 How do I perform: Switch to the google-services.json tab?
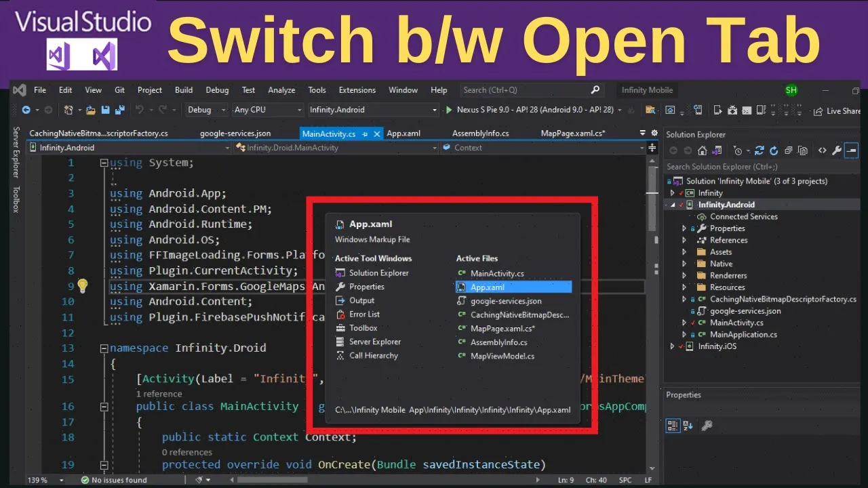235,134
